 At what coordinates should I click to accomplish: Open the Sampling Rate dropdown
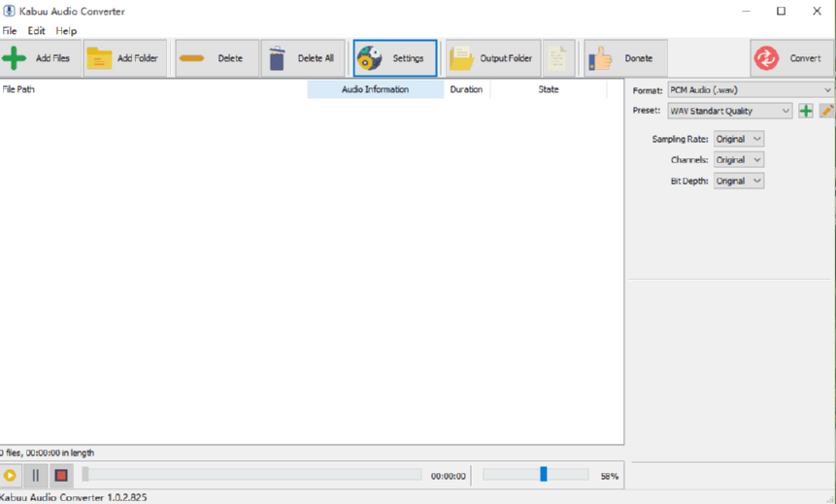point(739,139)
